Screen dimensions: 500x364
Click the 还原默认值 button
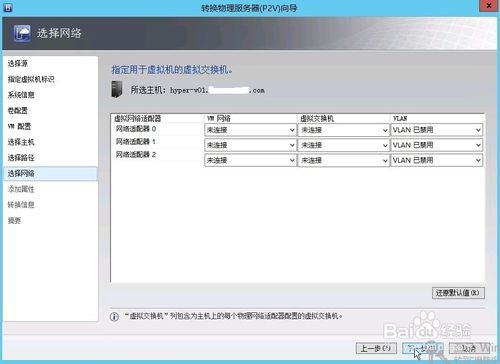point(458,293)
